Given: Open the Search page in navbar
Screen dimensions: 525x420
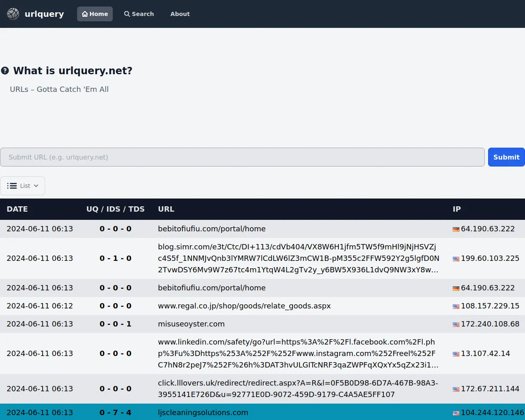Looking at the screenshot, I should tap(139, 14).
